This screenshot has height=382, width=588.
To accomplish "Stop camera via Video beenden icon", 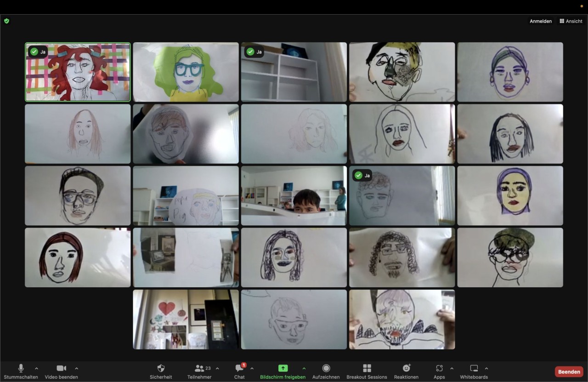I will pyautogui.click(x=61, y=371).
